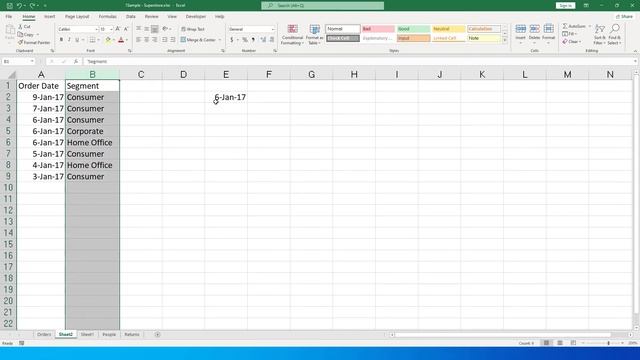Viewport: 640px width, 360px height.
Task: Open the Returns sheet tab
Action: pyautogui.click(x=132, y=334)
